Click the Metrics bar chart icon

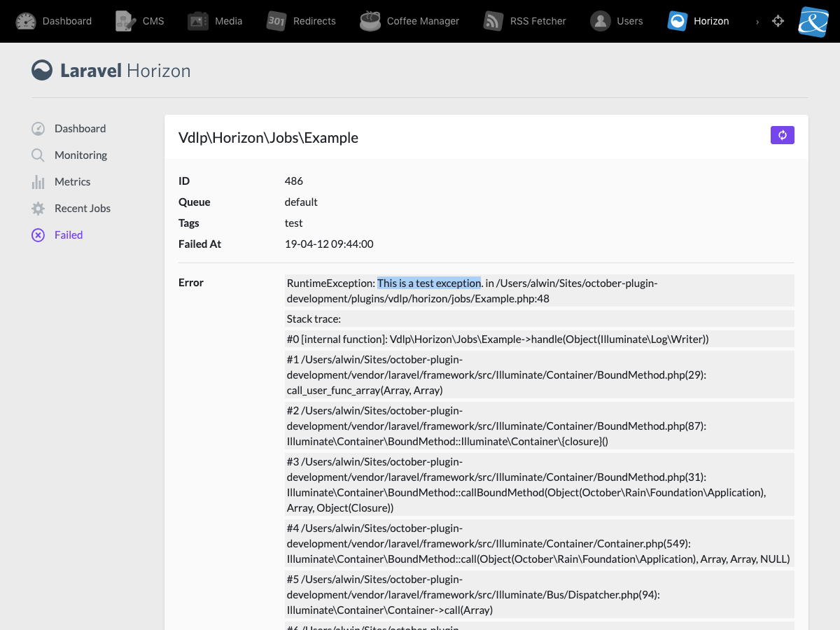[x=38, y=182]
